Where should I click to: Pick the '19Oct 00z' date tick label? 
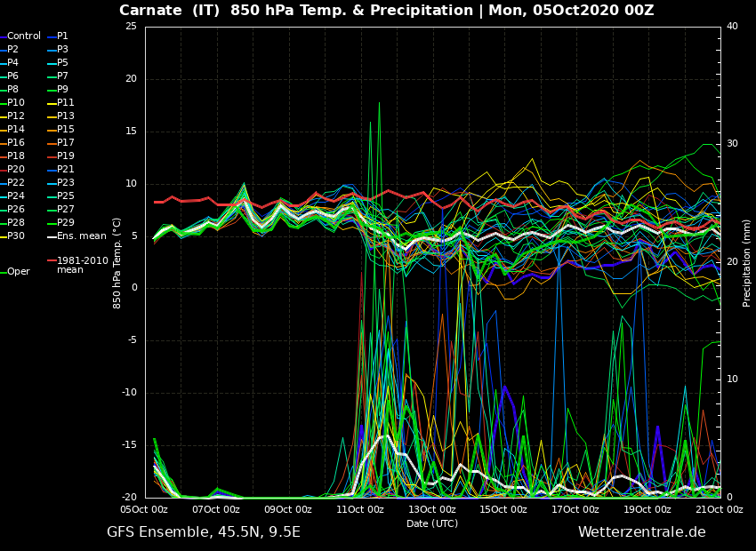click(648, 509)
